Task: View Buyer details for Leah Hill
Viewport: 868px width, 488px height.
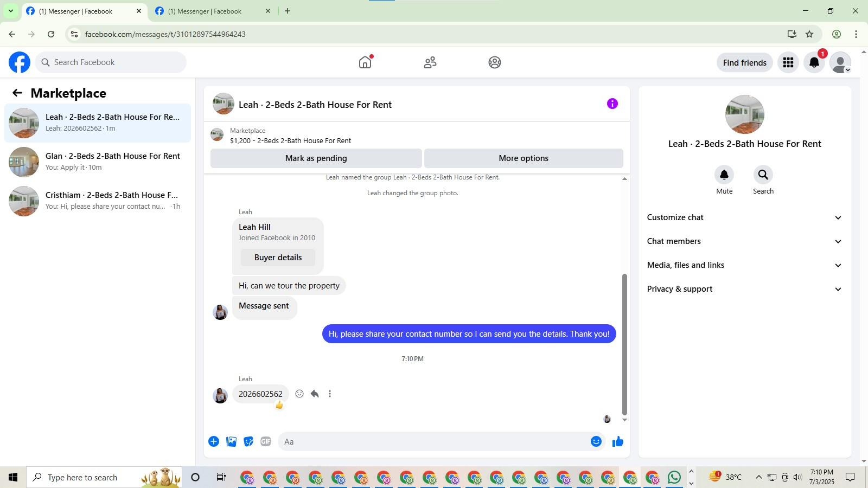Action: [278, 258]
